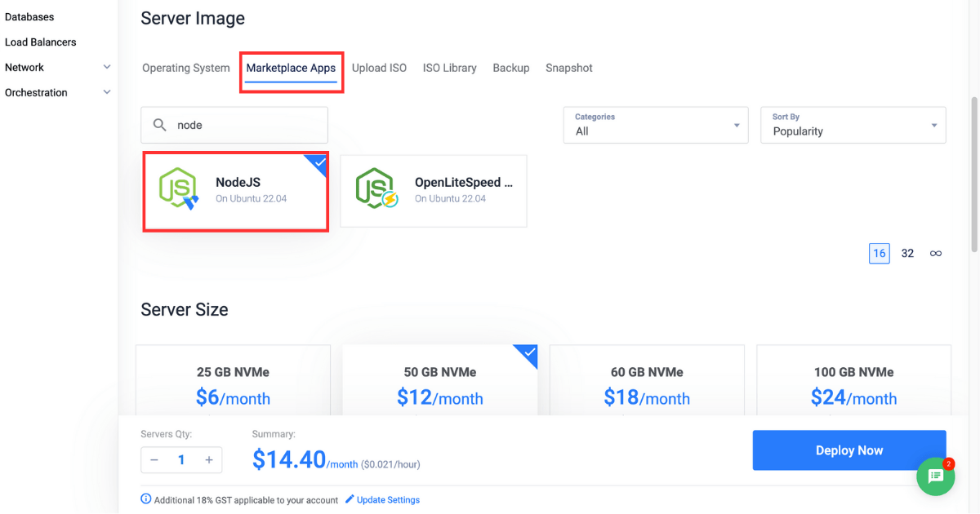Expand the Network sidebar section

point(106,67)
